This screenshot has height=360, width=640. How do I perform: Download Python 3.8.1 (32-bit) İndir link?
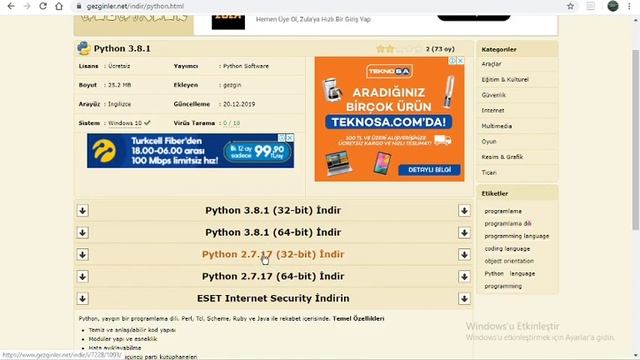(273, 210)
